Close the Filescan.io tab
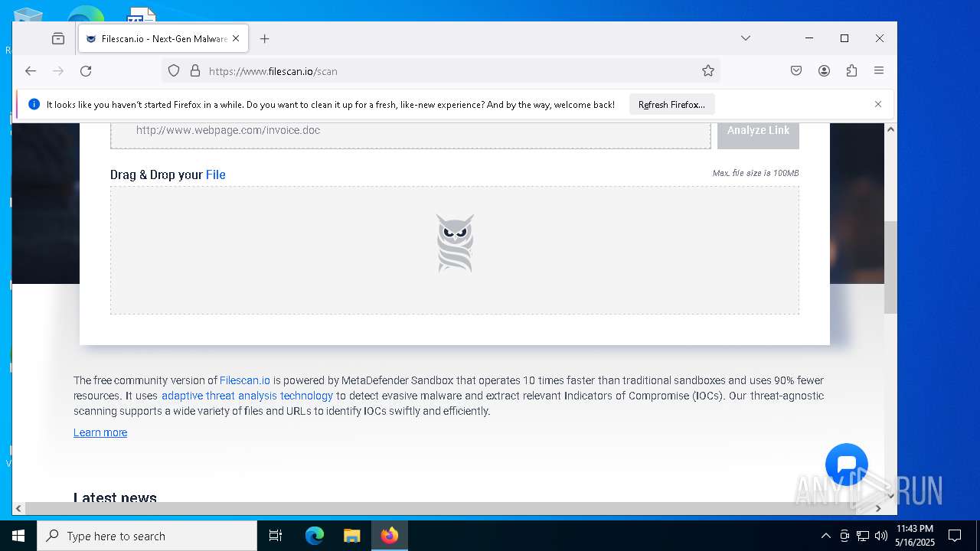 [236, 38]
